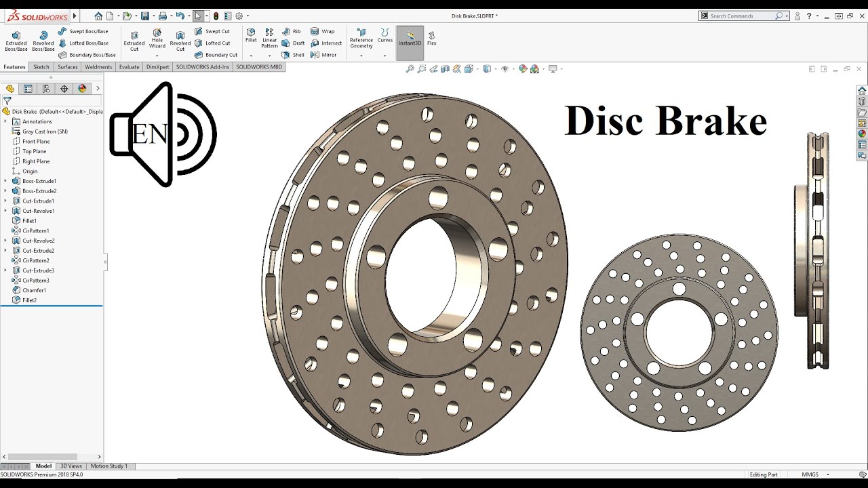The image size is (868, 488).
Task: Click the Section View icon
Action: coord(446,69)
